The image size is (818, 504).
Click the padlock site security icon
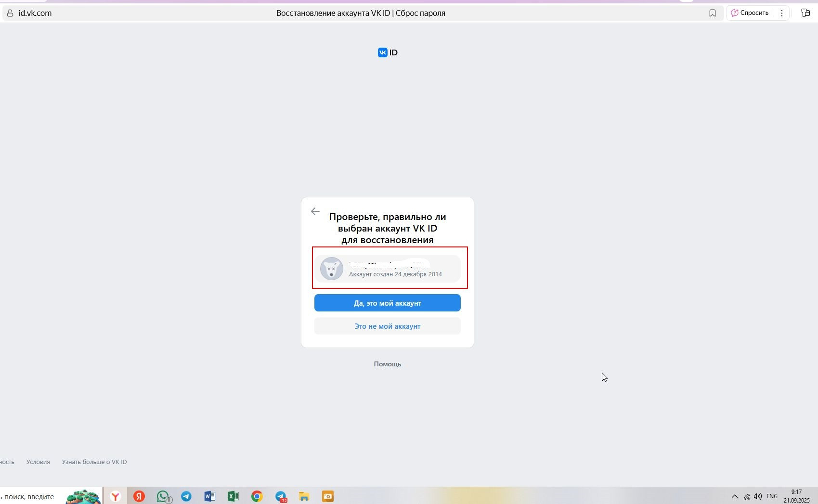pos(10,13)
